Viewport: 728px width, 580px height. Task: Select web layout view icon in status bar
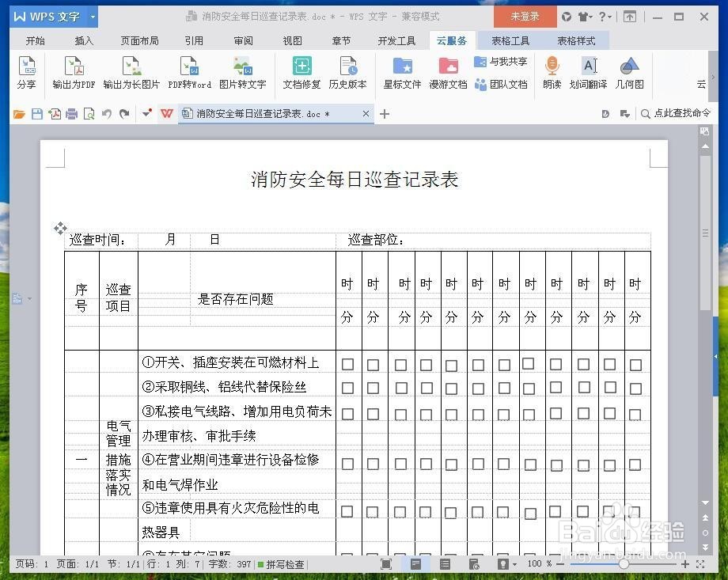[x=474, y=564]
